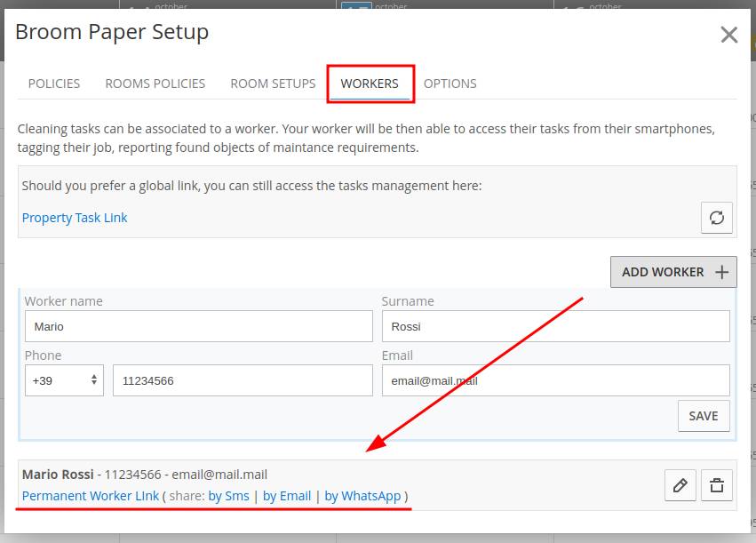Viewport: 756px width, 543px height.
Task: Save the worker details
Action: 703,416
